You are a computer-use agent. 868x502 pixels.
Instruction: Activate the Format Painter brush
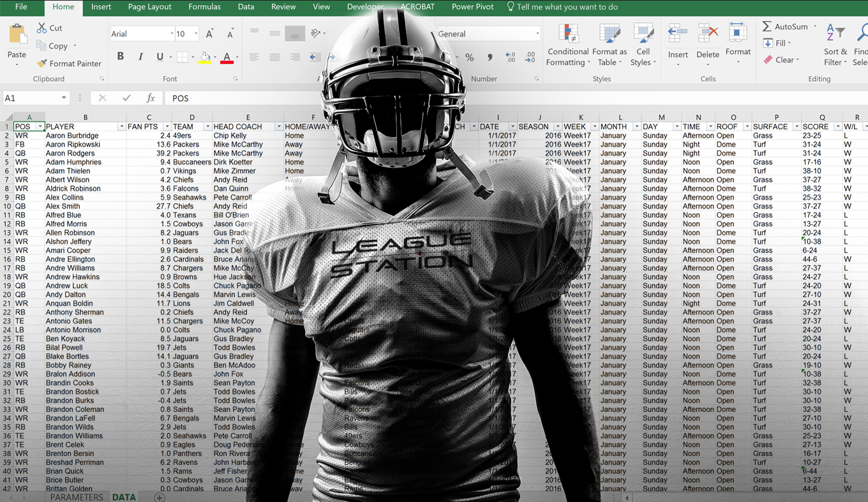point(42,63)
